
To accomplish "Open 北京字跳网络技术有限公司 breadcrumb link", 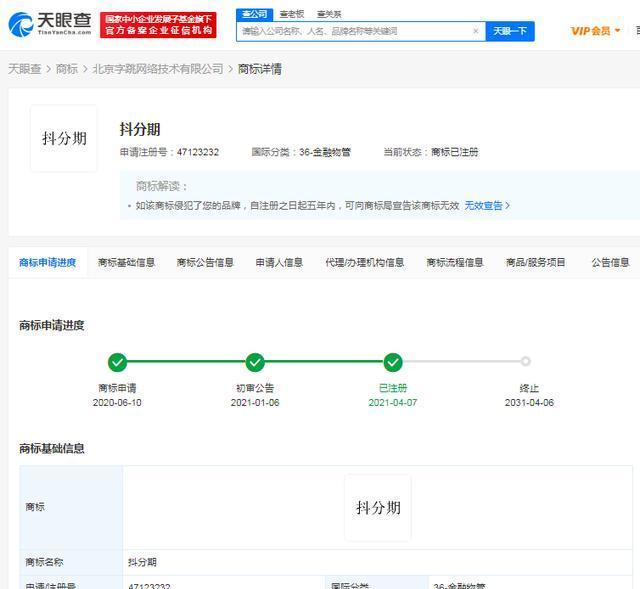I will (158, 69).
